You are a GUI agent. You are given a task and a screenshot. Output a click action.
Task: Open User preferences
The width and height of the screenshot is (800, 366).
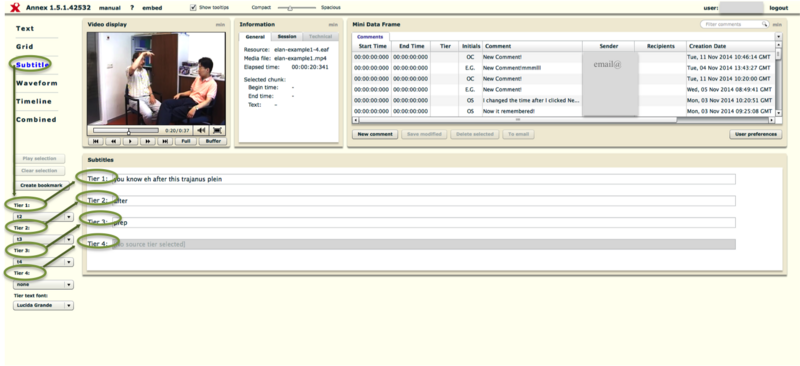(x=756, y=134)
